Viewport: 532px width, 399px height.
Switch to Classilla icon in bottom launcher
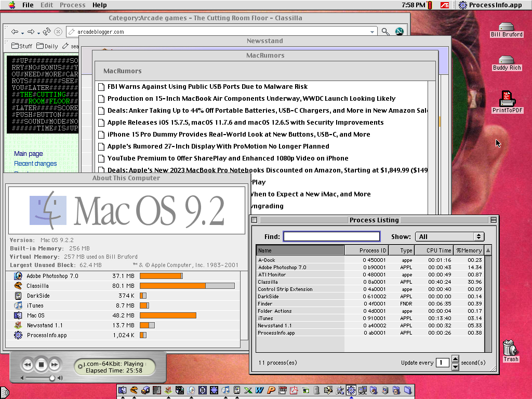pyautogui.click(x=134, y=390)
